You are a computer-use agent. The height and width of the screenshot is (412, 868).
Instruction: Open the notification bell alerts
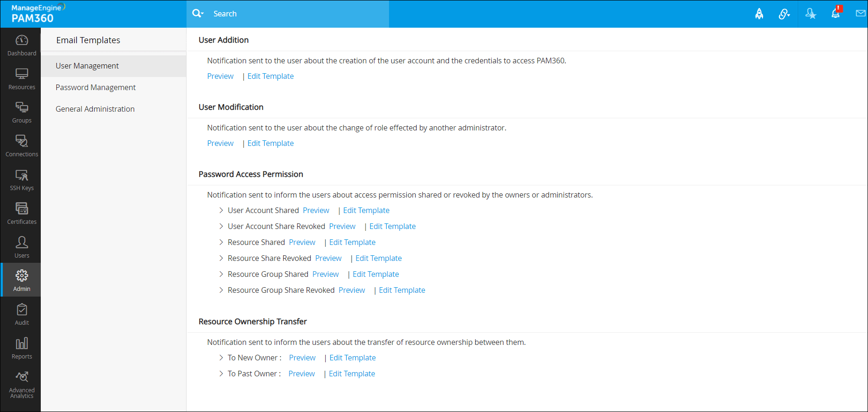(x=836, y=13)
